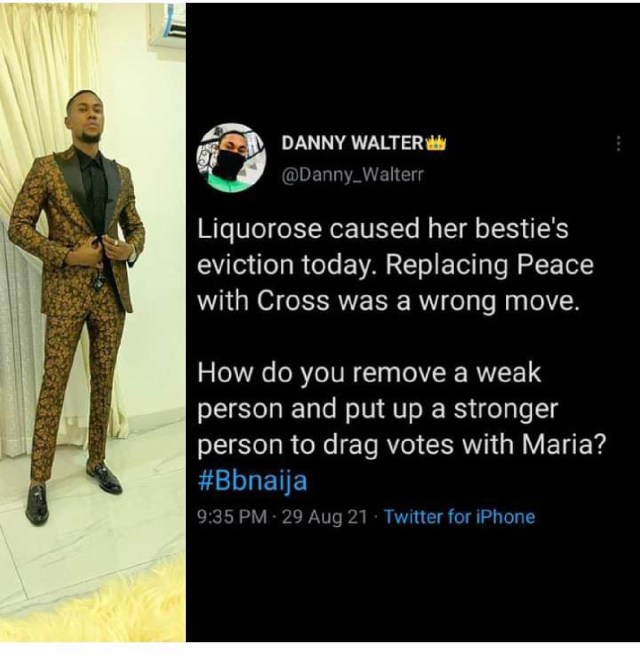Click the word Cross in the tweet
The image size is (640, 660).
(275, 302)
